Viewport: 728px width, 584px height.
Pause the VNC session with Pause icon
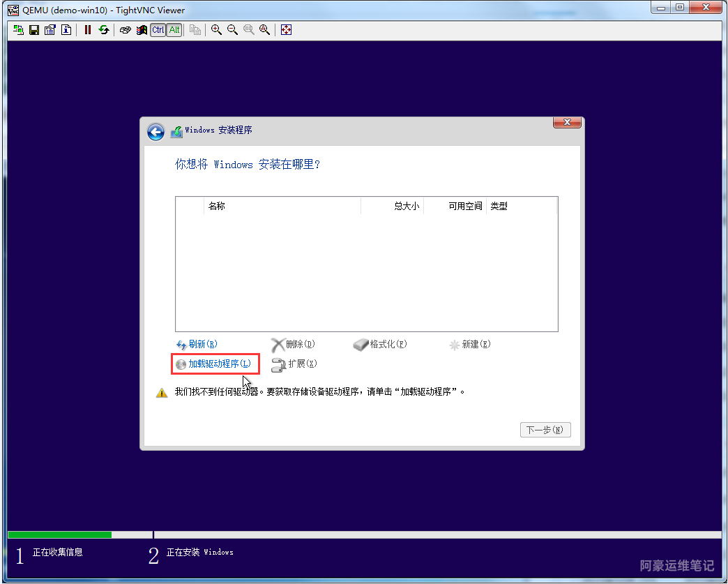point(88,30)
